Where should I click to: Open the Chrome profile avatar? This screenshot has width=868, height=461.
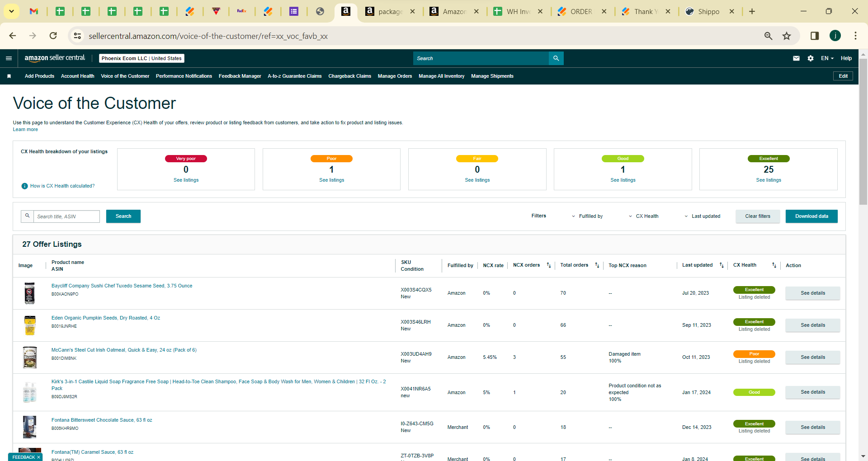835,36
